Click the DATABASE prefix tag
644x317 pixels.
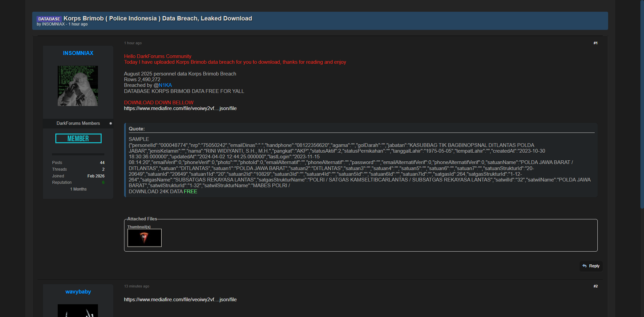click(x=49, y=19)
